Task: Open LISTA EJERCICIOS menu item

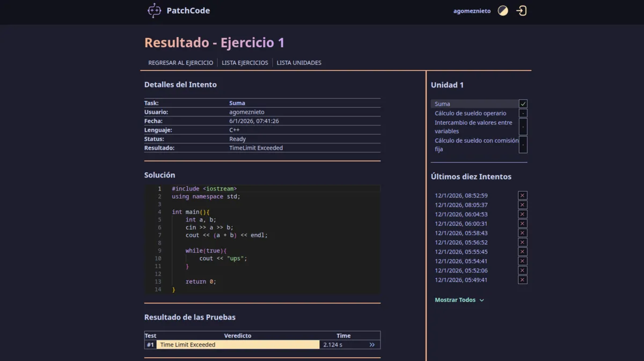Action: click(245, 63)
